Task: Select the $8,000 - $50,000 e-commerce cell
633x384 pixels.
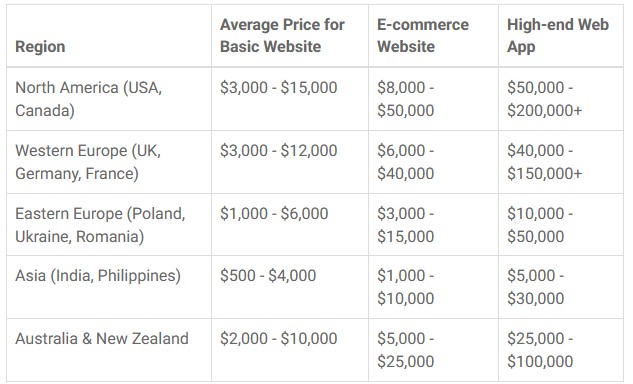Action: click(433, 99)
